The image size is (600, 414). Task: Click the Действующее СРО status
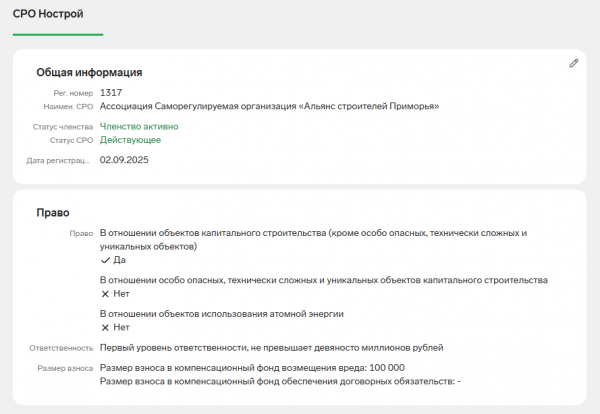[130, 140]
